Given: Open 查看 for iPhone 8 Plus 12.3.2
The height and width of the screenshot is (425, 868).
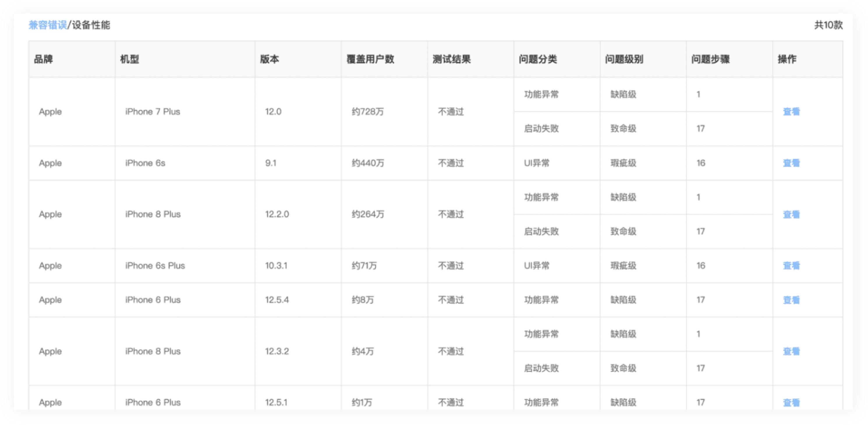Looking at the screenshot, I should coord(791,351).
